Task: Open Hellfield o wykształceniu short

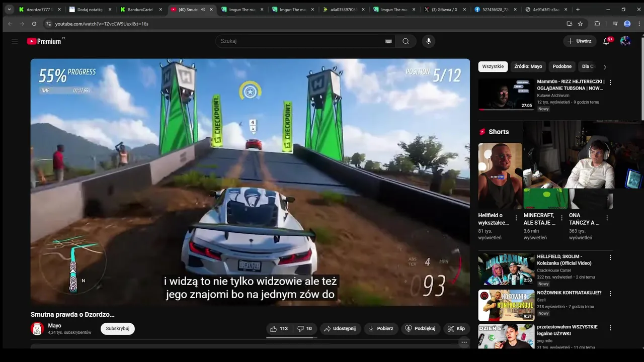Action: point(500,176)
